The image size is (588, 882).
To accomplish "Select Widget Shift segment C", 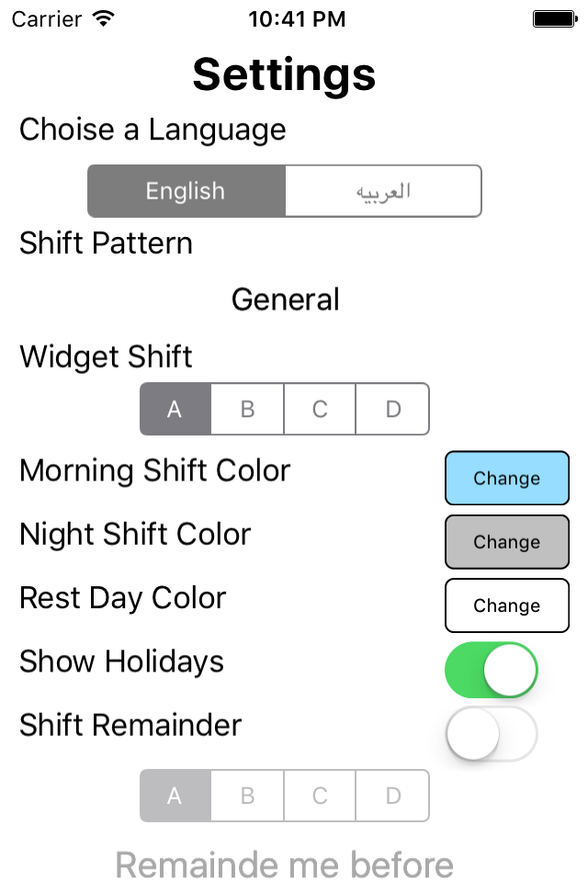I will pos(320,409).
